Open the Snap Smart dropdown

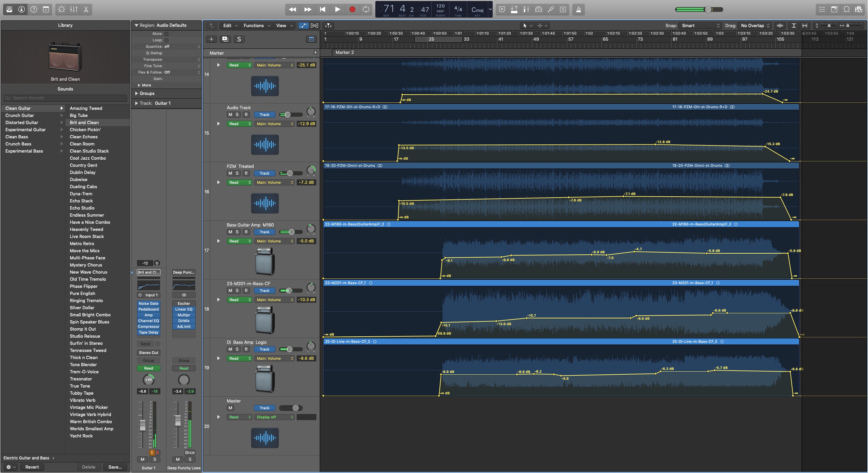[701, 25]
